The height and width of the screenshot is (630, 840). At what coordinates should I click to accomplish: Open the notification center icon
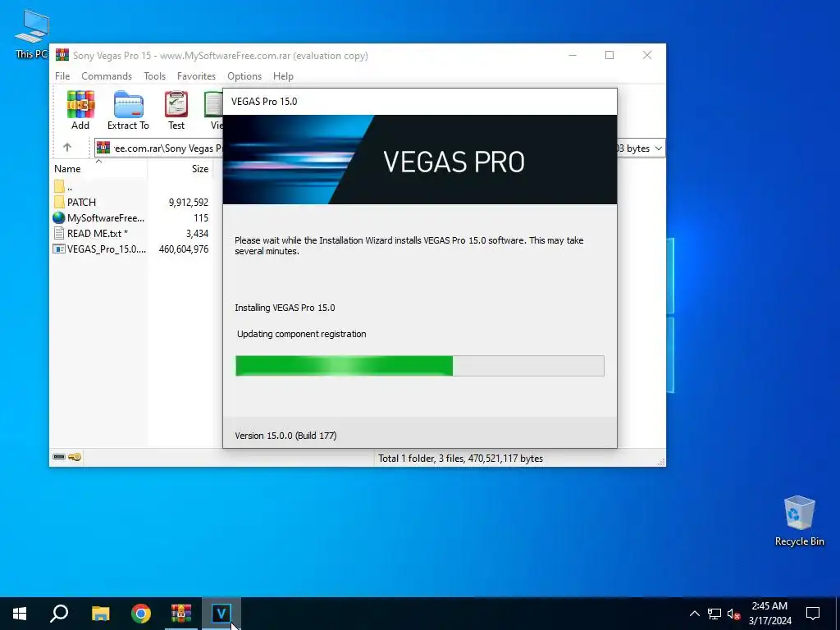click(813, 614)
